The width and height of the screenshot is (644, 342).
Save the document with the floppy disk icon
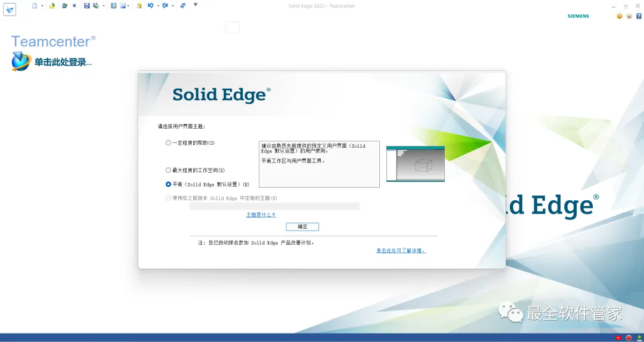pyautogui.click(x=86, y=6)
